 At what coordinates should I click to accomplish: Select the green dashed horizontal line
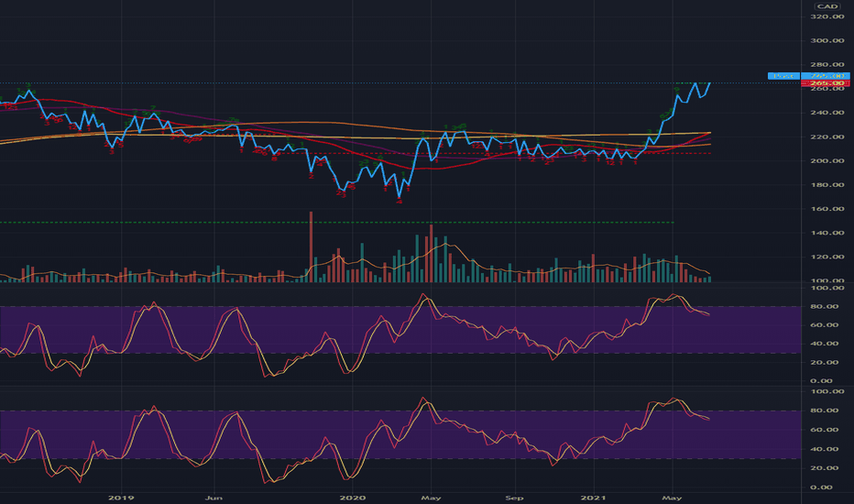[x=336, y=223]
